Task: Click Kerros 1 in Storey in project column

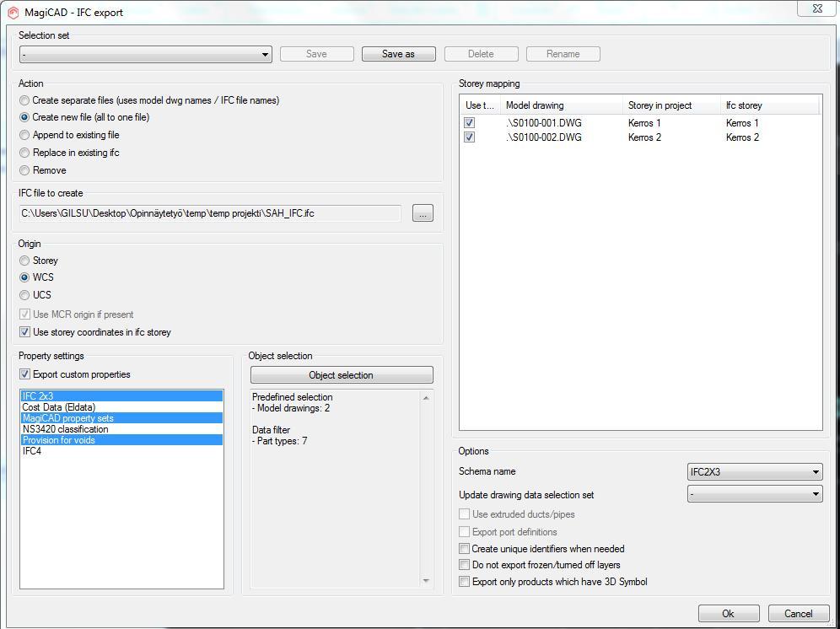Action: coord(644,123)
